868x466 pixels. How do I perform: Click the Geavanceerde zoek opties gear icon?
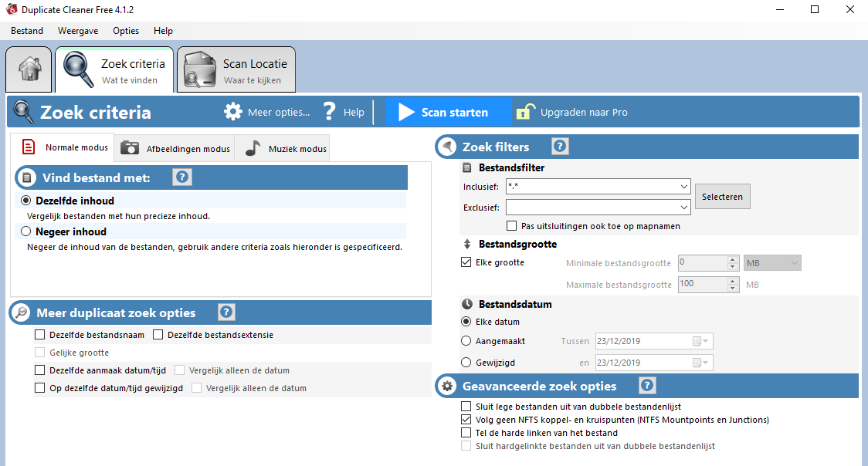[447, 386]
